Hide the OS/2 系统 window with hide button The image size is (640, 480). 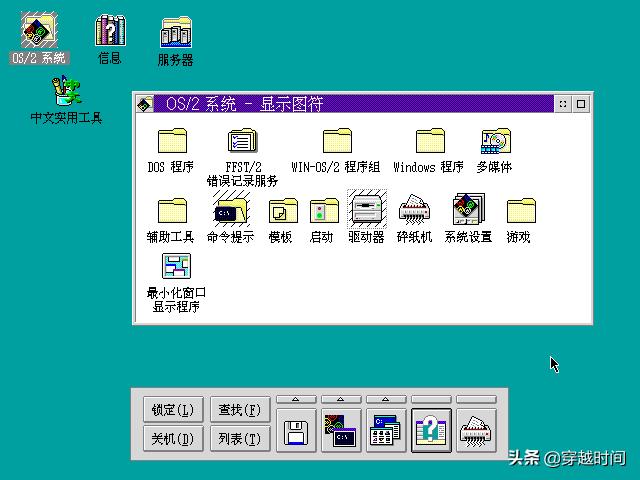pos(563,104)
